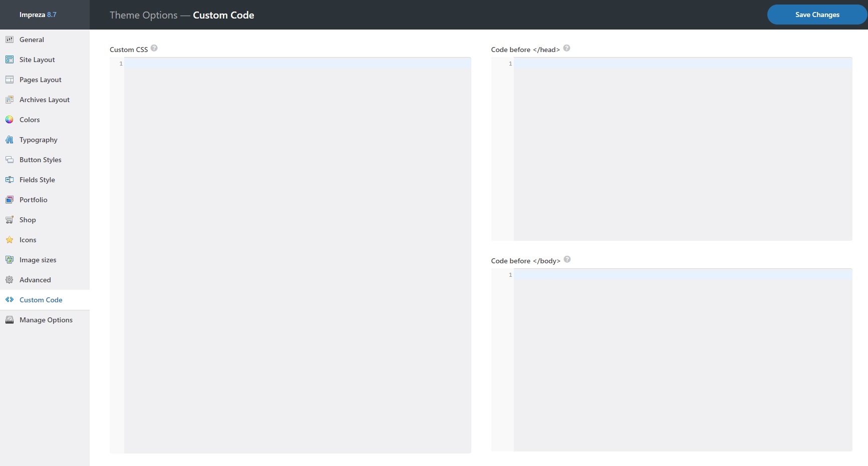Open Fields Style settings
The height and width of the screenshot is (466, 868).
pos(45,180)
